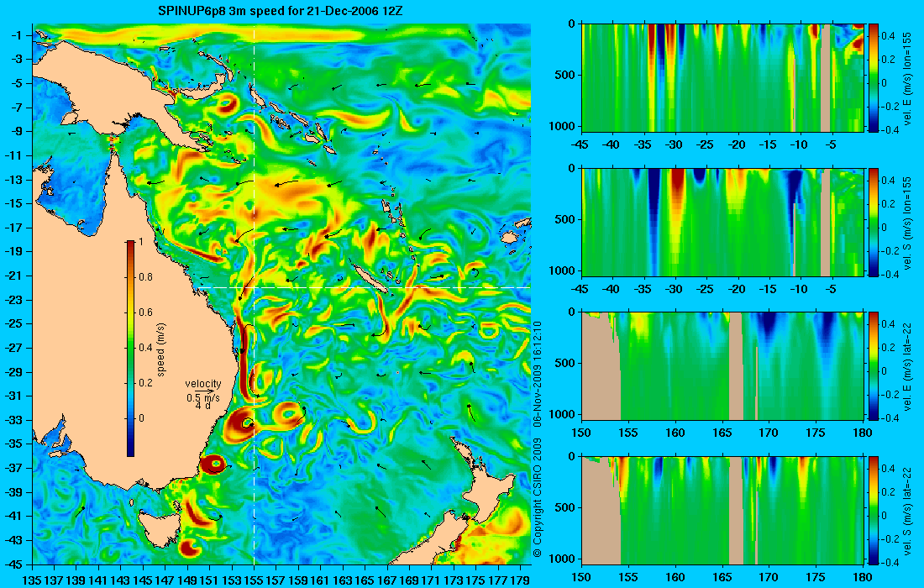Click the title 'SPINUP6p8 3m speed for 21-Dec-2006 12Z'

pyautogui.click(x=281, y=11)
